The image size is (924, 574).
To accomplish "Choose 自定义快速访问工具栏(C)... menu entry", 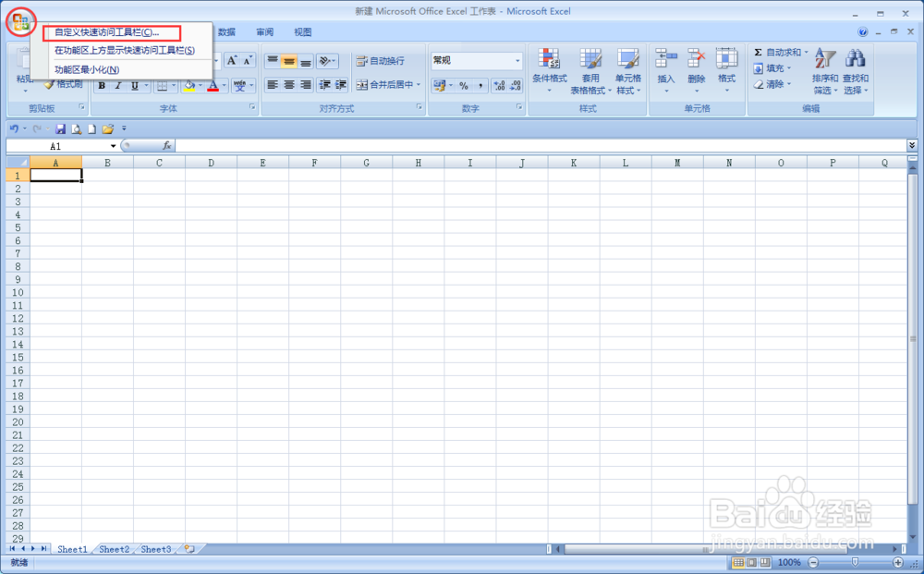I will [106, 32].
